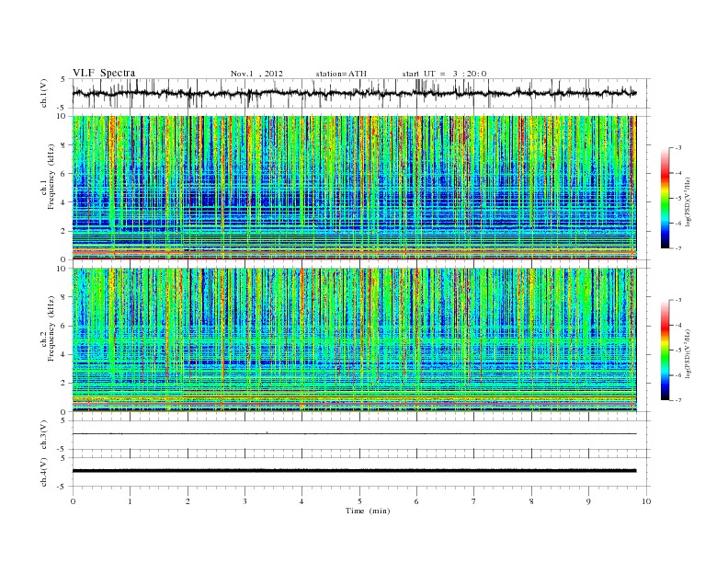The height and width of the screenshot is (563, 728).
Task: Click the "-3" value on ch.1 color bar
Action: click(x=677, y=148)
